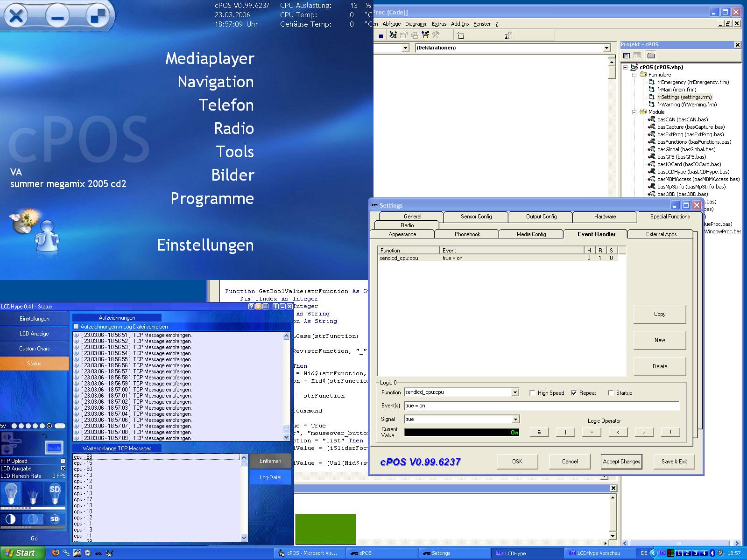Uncheck the Repeat checkbox
This screenshot has height=560, width=747.
point(574,393)
